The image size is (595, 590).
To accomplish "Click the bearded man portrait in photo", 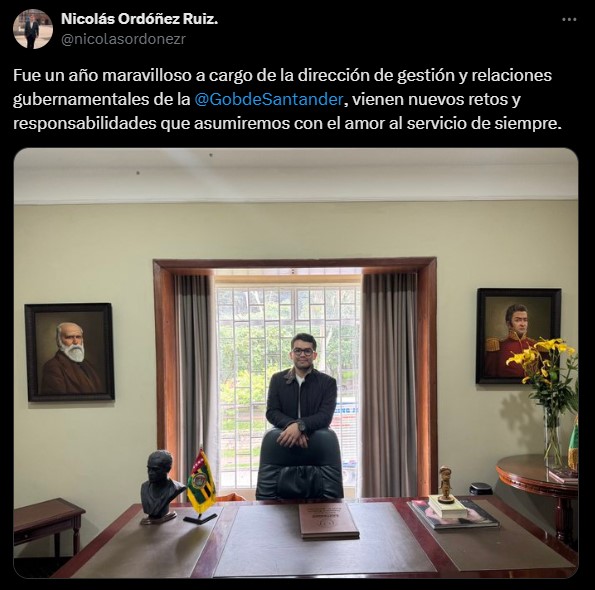I will [70, 352].
